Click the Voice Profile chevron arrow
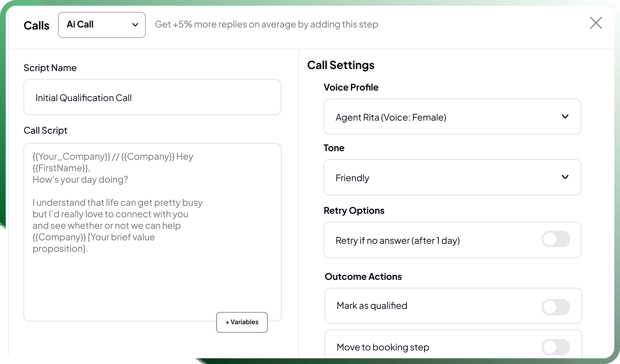The height and width of the screenshot is (364, 620). tap(565, 116)
